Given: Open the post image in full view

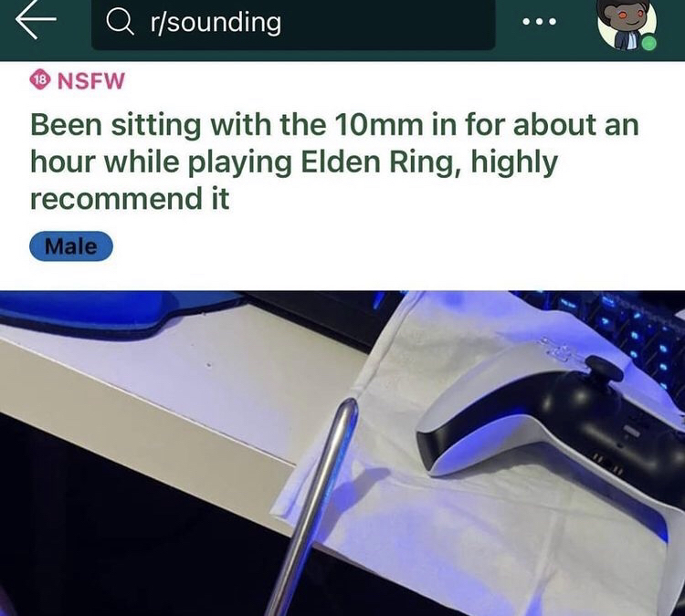Looking at the screenshot, I should point(342,454).
